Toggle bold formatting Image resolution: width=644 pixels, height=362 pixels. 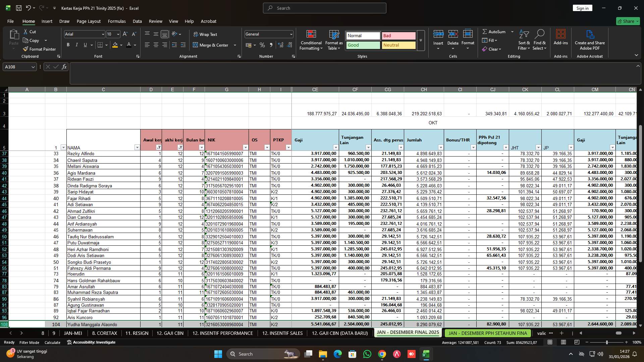(x=68, y=45)
